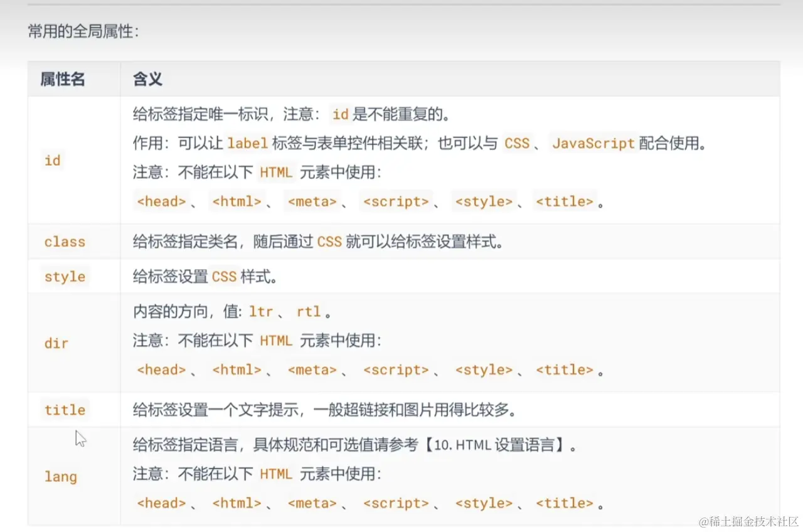Click the '<html>' tag in dir row
Viewport: 803px width, 532px height.
(x=237, y=370)
